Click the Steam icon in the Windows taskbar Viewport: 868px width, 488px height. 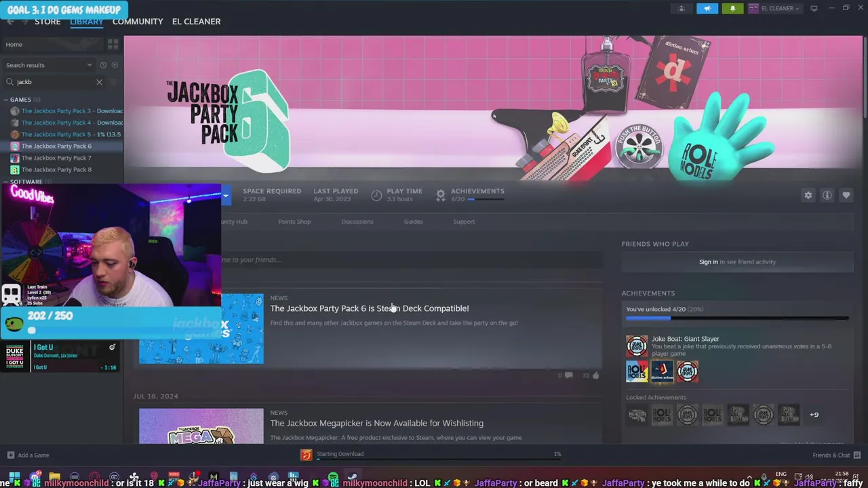click(352, 477)
